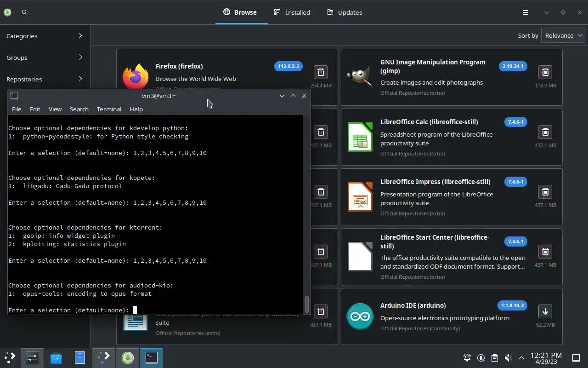Click the 62.2 MB size text for Arduino
The width and height of the screenshot is (588, 368).
click(545, 325)
